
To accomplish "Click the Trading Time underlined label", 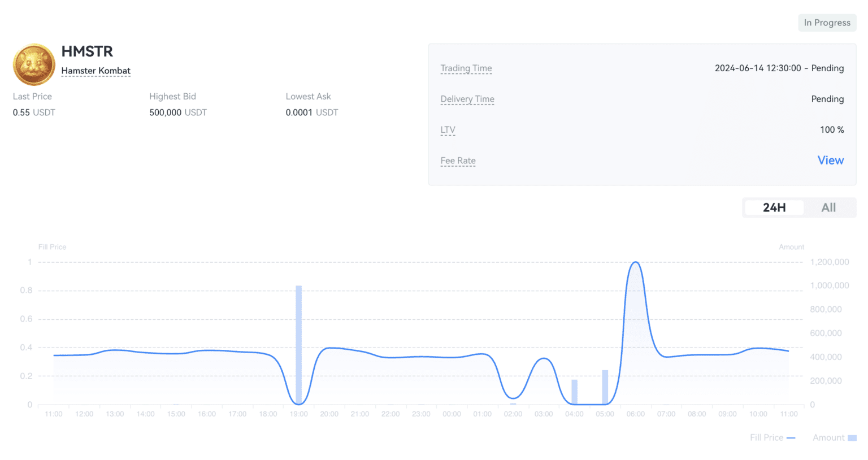I will (466, 68).
